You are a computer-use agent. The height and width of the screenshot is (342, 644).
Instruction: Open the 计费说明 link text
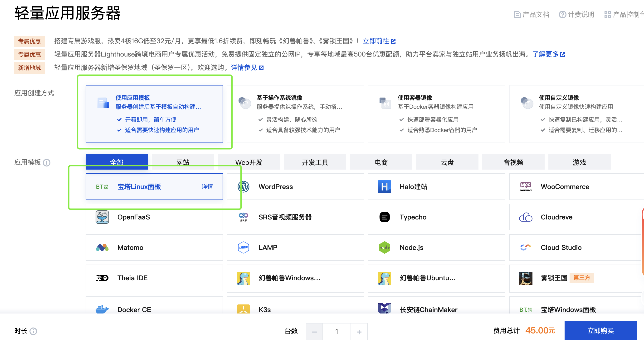[x=581, y=15]
